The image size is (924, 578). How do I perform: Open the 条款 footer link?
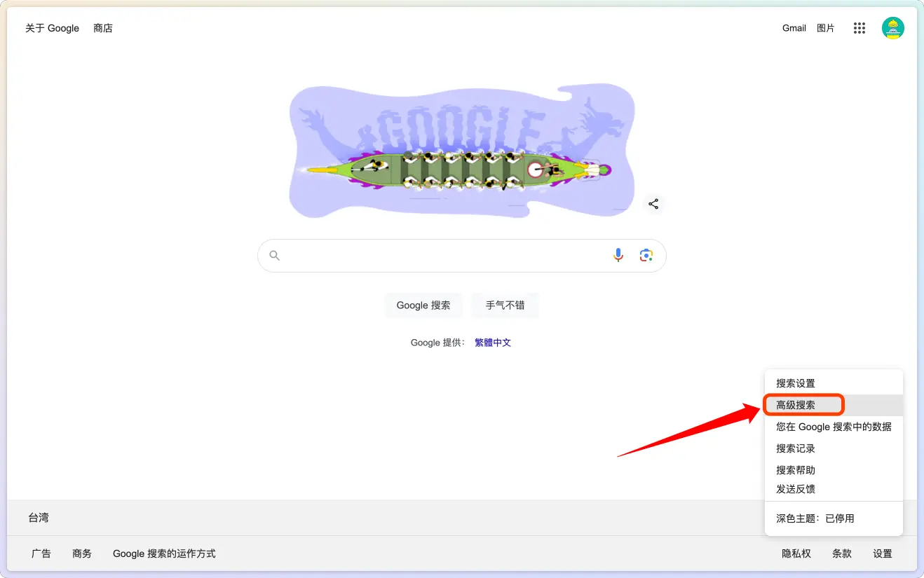click(x=842, y=553)
